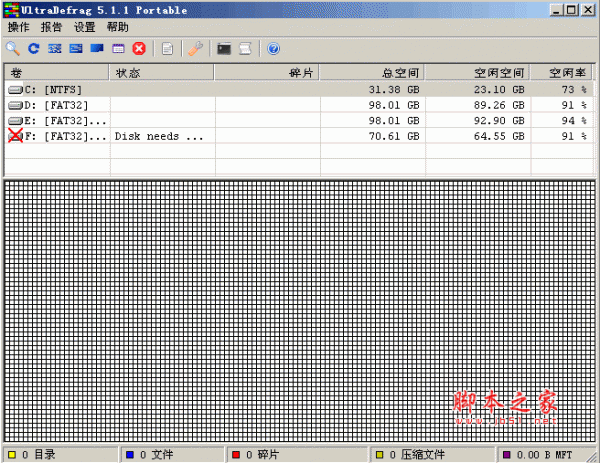Click the purple MFT legend swatch
Screen dimensions: 600x463
click(x=507, y=455)
